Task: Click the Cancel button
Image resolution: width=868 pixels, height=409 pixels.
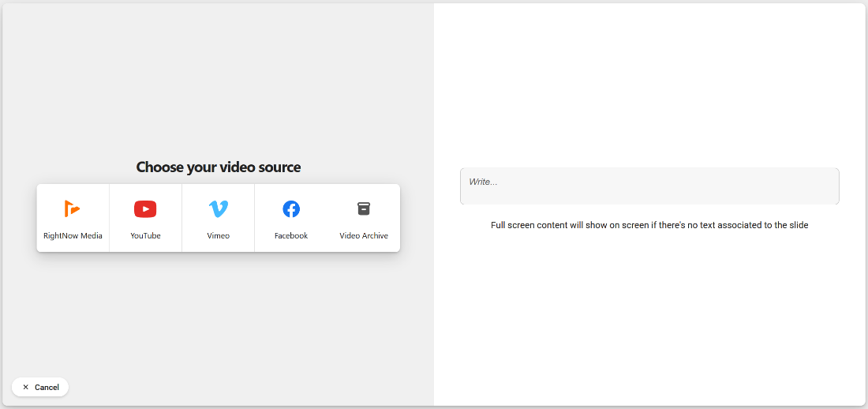Action: (40, 387)
